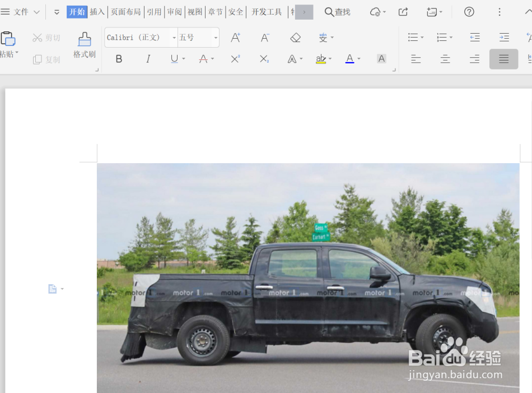Click the paragraph layout icon in left margin
Screen dimensions: 532x393
[52, 289]
